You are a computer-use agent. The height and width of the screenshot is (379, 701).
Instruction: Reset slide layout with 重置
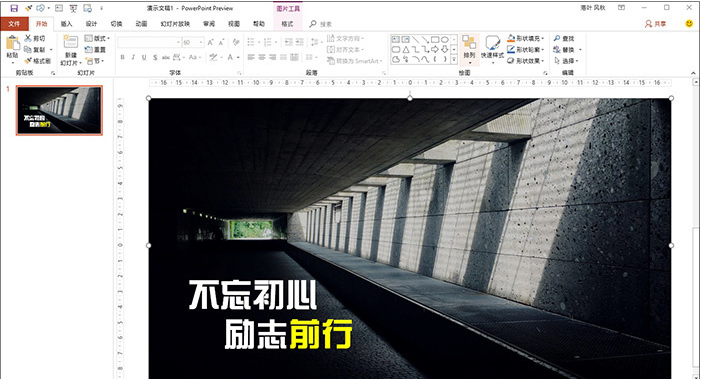pyautogui.click(x=95, y=50)
